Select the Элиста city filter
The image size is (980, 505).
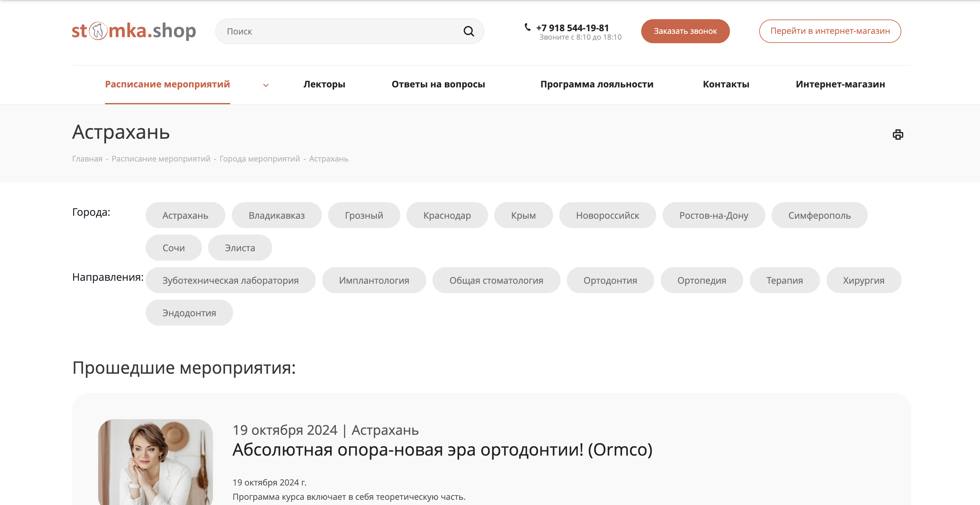[x=240, y=248]
